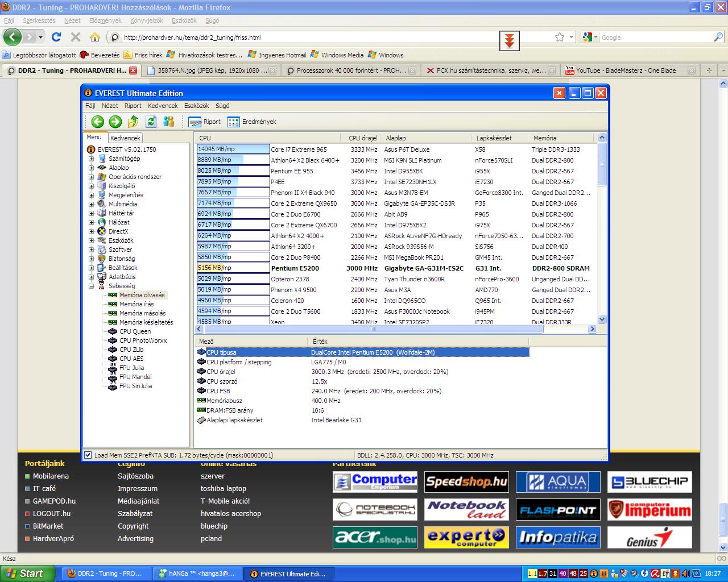
Task: Click Firefox stop loading icon
Action: pos(75,37)
